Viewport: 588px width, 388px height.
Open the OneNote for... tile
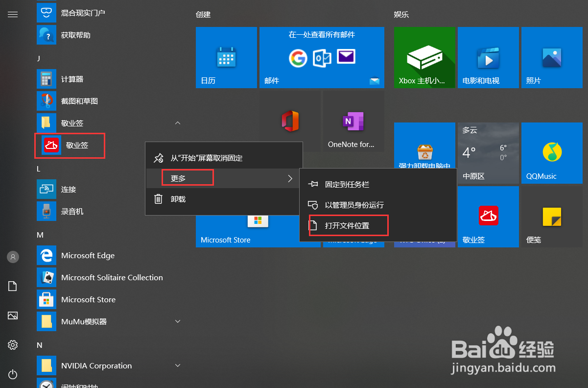(353, 120)
